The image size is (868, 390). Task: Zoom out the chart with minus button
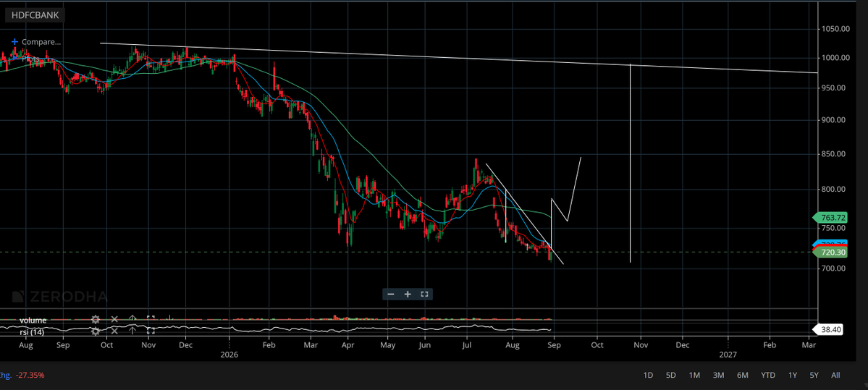click(x=391, y=294)
